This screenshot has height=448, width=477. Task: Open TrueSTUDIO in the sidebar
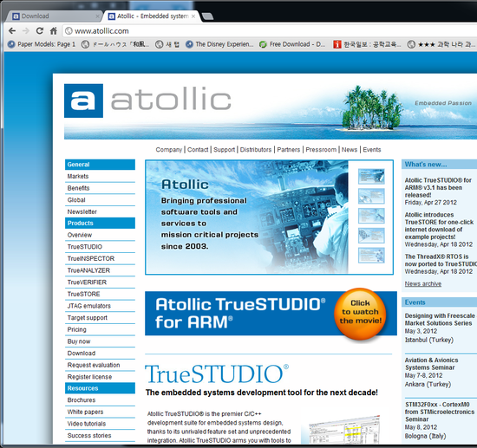click(x=85, y=247)
